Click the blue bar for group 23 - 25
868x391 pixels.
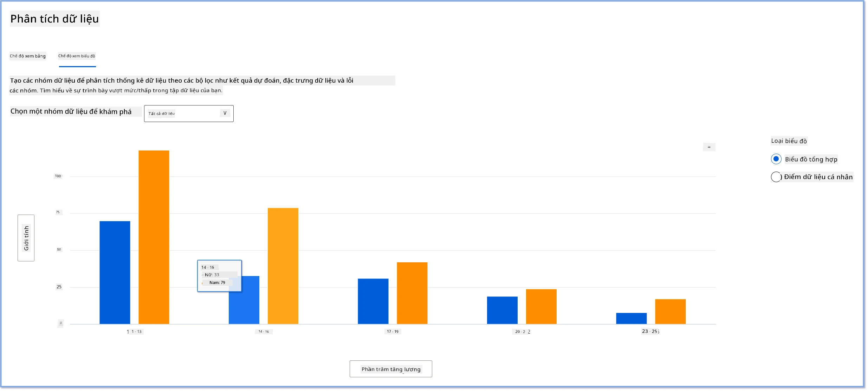pos(631,319)
